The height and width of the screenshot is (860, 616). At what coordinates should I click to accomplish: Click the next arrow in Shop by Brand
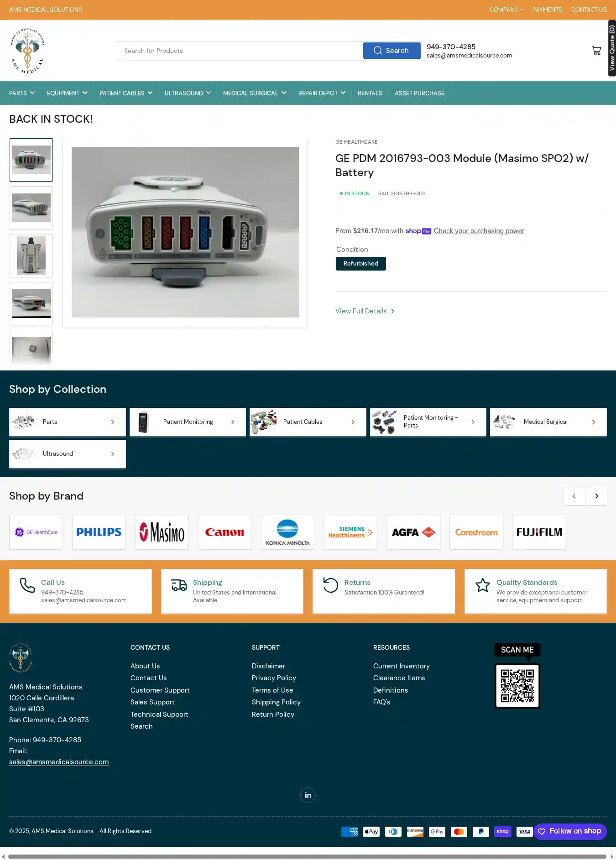[596, 496]
